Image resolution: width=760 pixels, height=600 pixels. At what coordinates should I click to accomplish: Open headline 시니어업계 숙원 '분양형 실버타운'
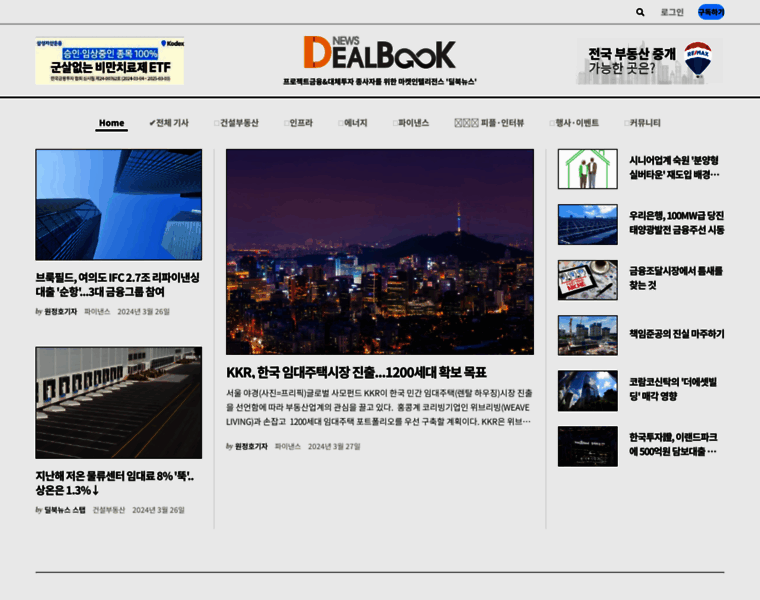coord(674,167)
